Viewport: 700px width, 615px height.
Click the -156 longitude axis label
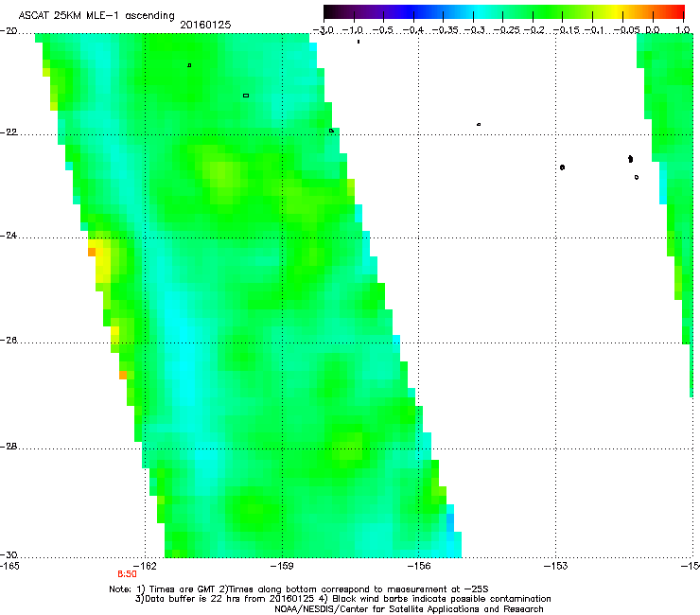419,567
